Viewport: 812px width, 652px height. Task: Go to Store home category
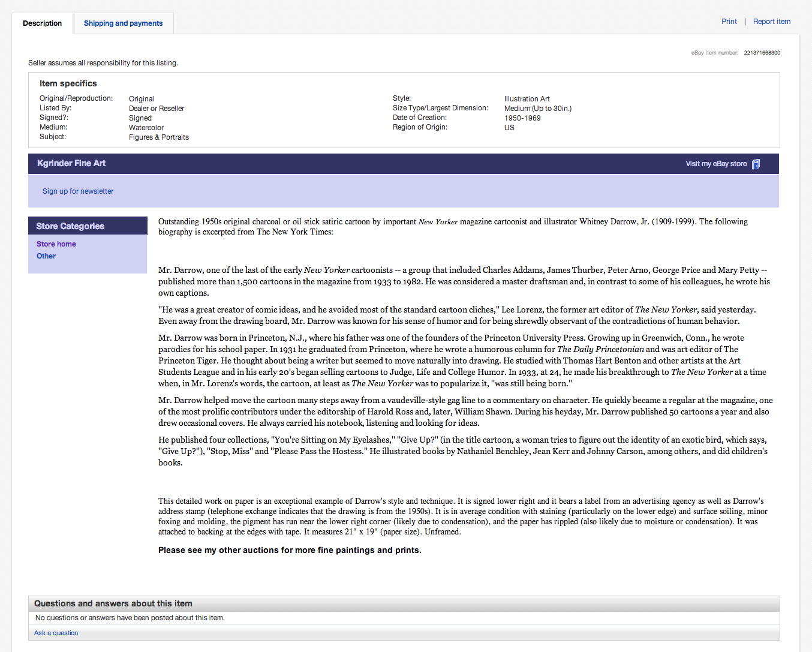pos(56,244)
